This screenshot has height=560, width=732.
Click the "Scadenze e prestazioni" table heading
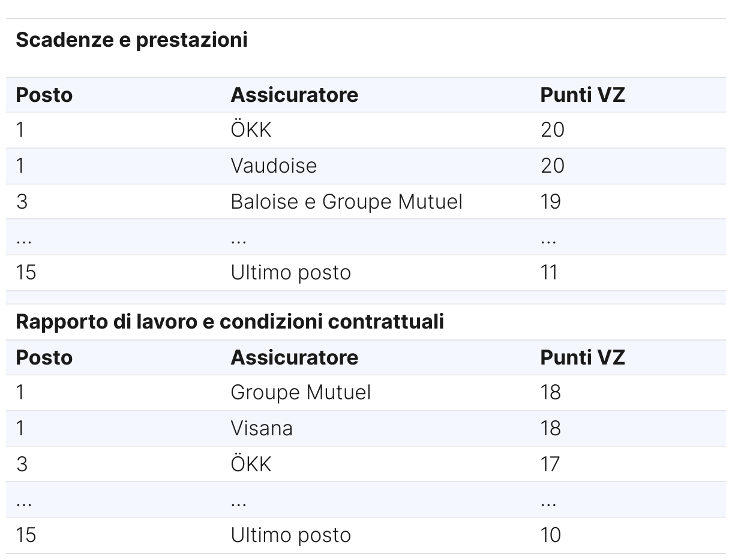click(x=131, y=40)
